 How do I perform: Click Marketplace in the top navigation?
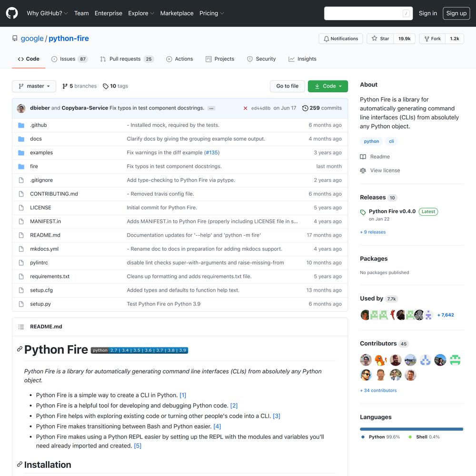click(177, 13)
